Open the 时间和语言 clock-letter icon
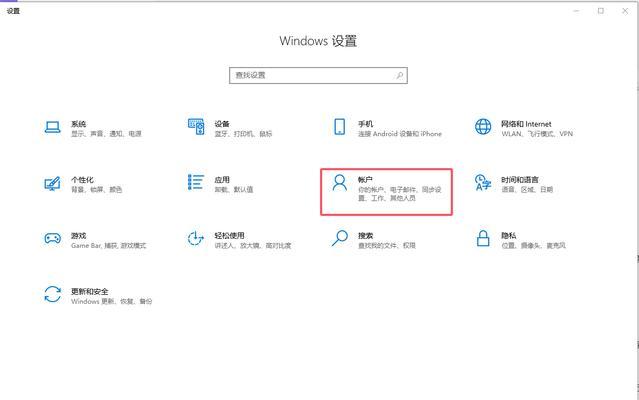The height and width of the screenshot is (400, 639). tap(483, 182)
